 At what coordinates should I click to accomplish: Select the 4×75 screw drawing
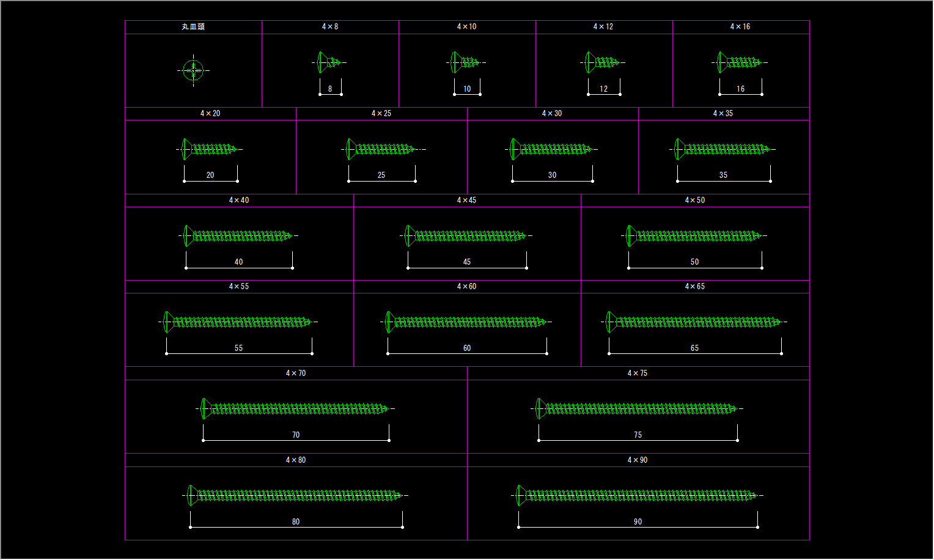click(637, 409)
